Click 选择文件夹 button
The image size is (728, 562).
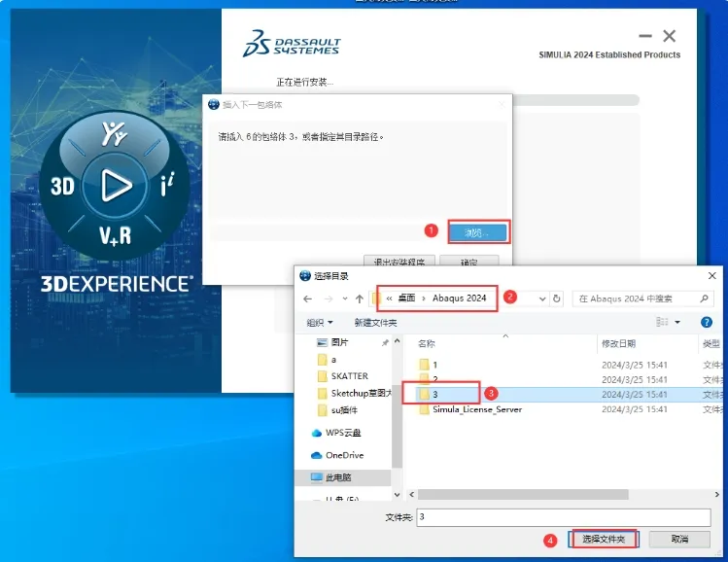pyautogui.click(x=604, y=539)
